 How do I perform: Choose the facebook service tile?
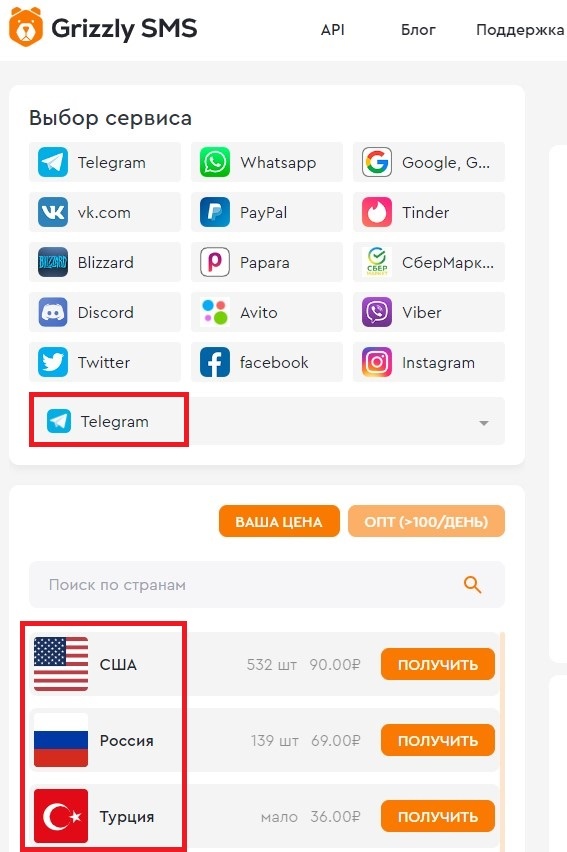point(267,362)
